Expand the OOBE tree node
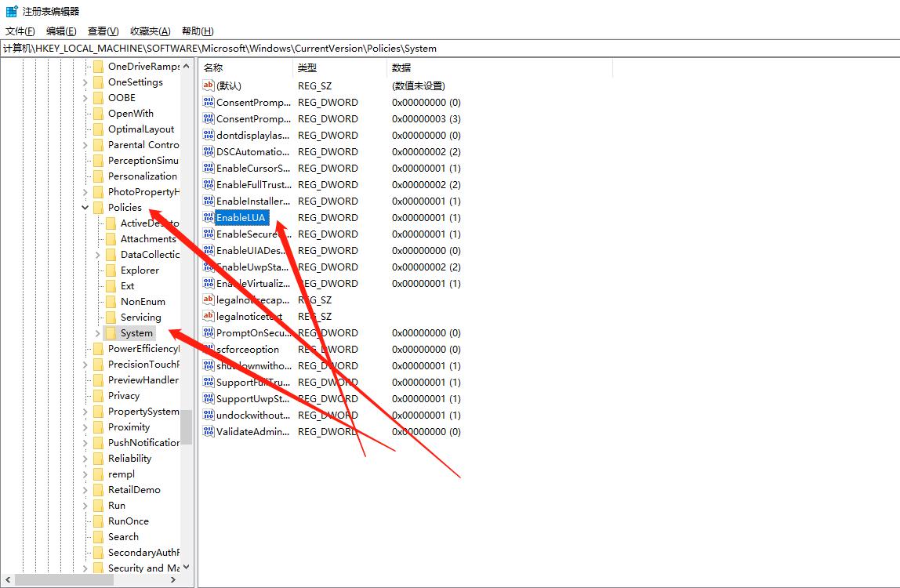 click(85, 98)
